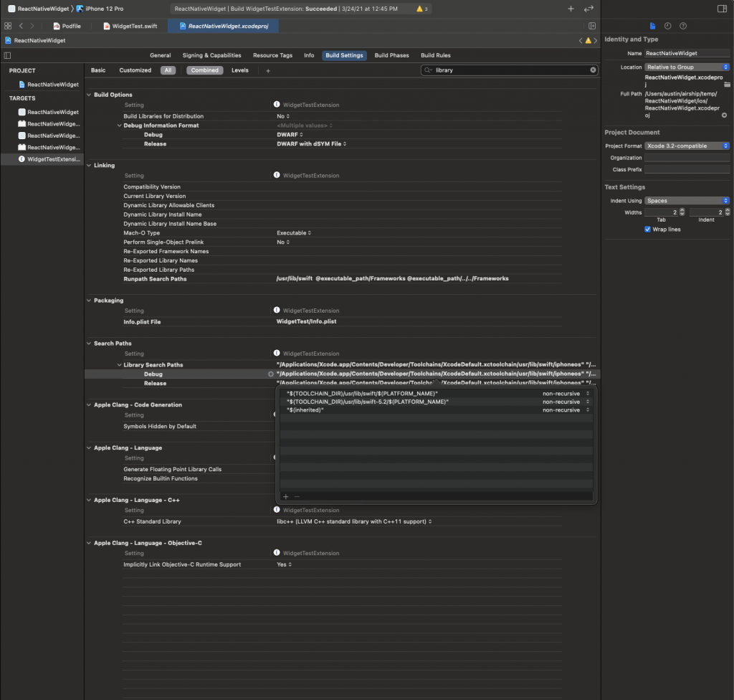Select the Basic settings filter
734x700 pixels.
(x=98, y=70)
